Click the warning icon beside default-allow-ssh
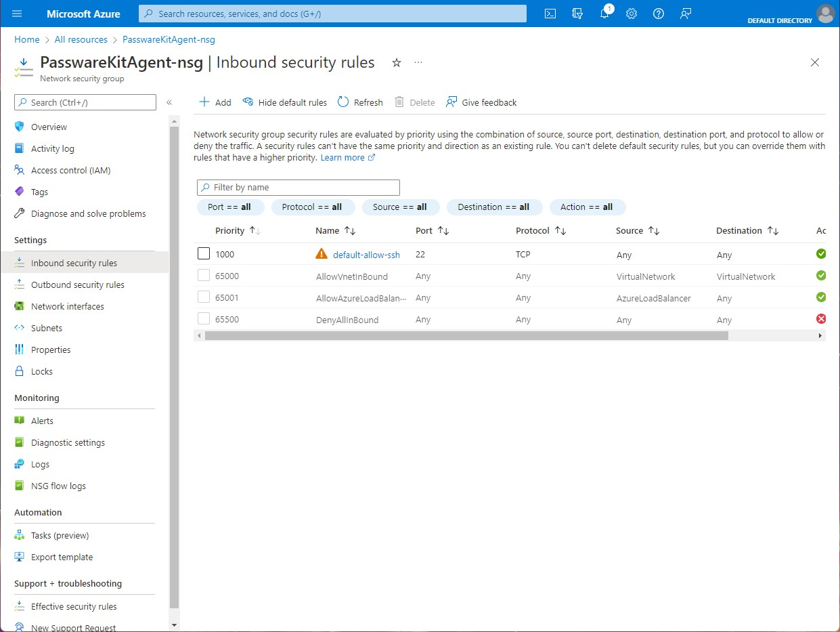The image size is (840, 632). point(322,254)
